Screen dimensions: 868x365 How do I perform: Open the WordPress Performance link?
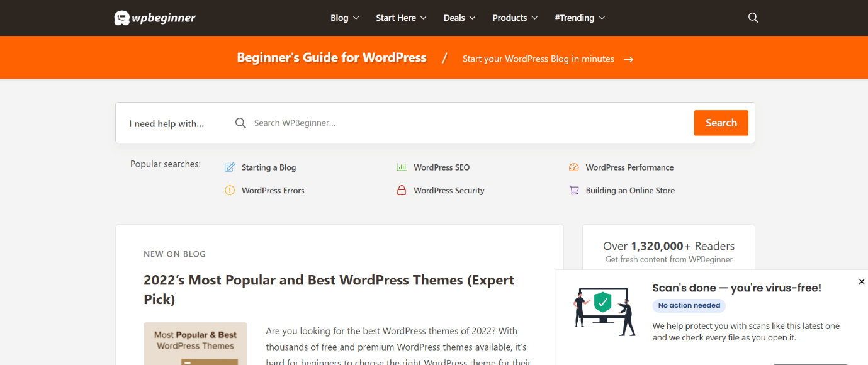coord(629,167)
